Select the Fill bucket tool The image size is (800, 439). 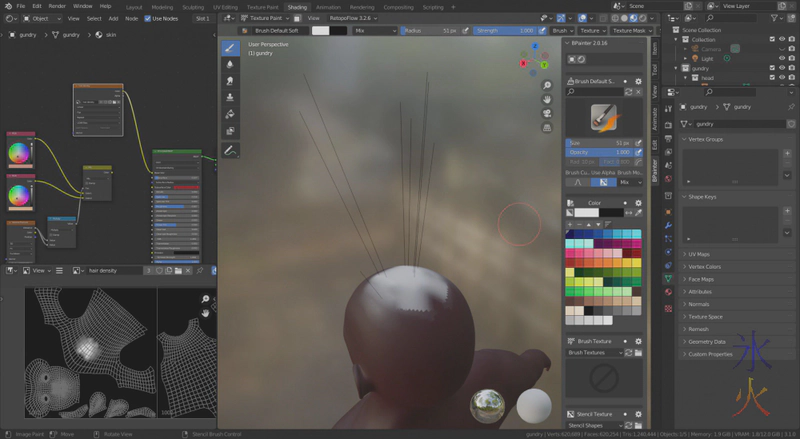pos(230,114)
